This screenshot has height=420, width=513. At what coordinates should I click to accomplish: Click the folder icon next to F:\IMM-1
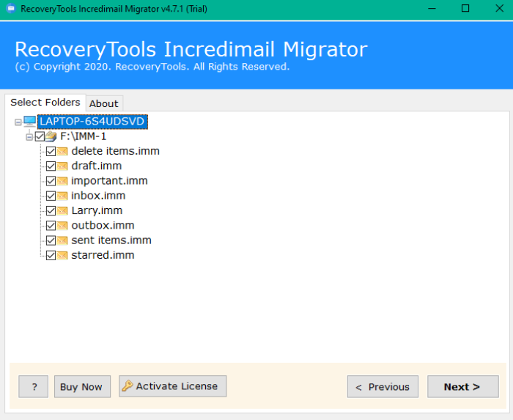tap(51, 136)
